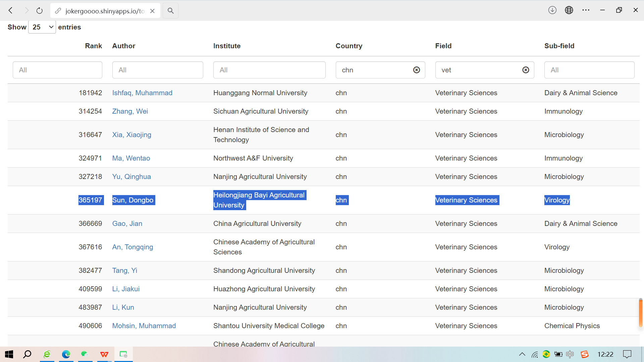The height and width of the screenshot is (362, 644).
Task: Close the jokergoooo.shinyapps.io tab
Action: [152, 11]
